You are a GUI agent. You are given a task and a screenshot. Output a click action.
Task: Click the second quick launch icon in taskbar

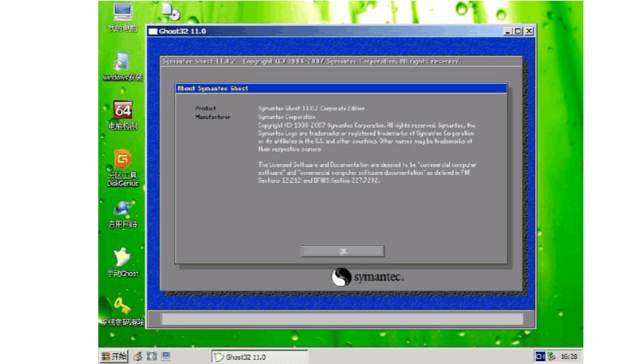(151, 356)
